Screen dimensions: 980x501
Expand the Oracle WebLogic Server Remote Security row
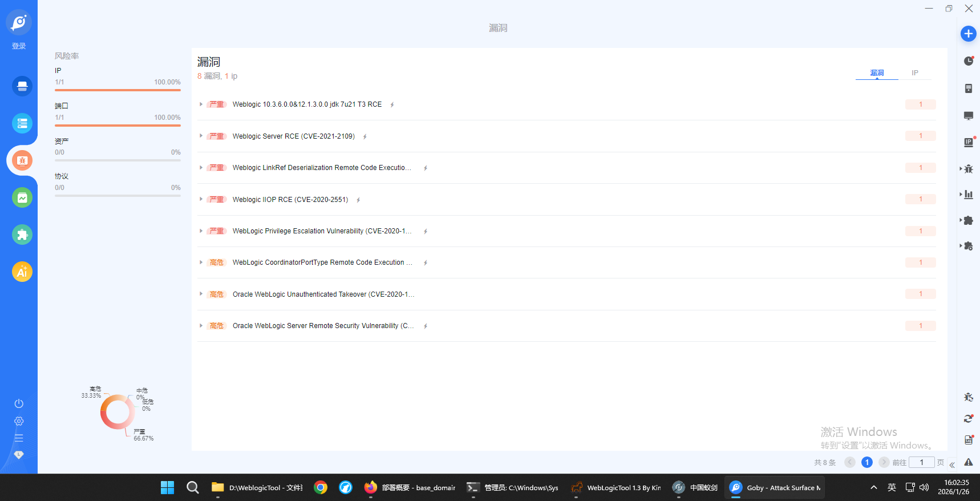pos(201,326)
